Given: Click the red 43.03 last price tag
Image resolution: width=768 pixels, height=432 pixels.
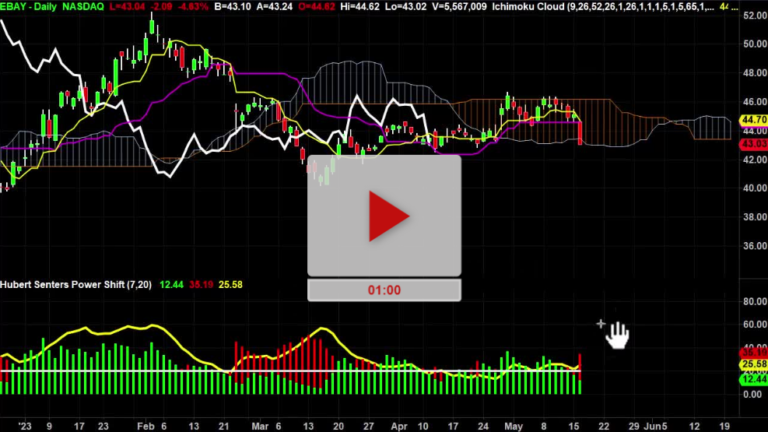Looking at the screenshot, I should point(752,143).
